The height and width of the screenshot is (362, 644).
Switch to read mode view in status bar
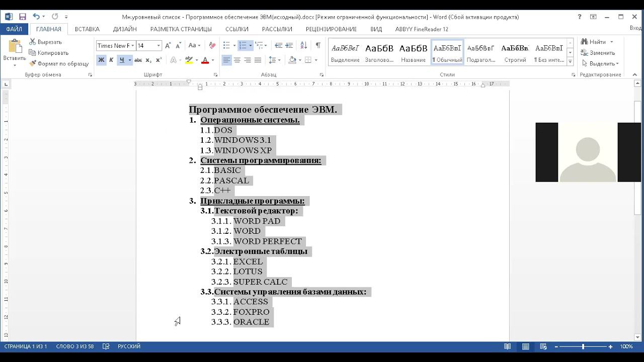pyautogui.click(x=508, y=346)
